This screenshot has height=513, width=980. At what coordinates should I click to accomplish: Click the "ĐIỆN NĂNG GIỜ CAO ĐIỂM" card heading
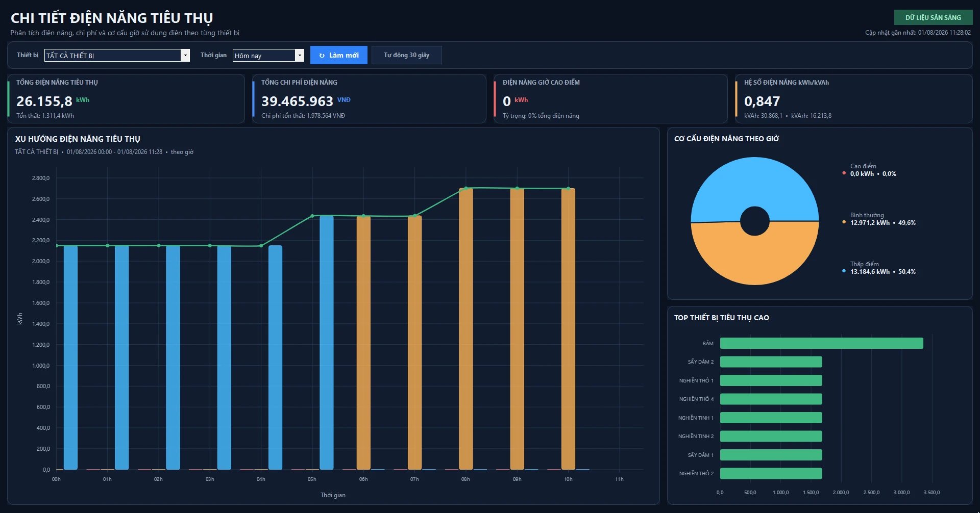[541, 82]
